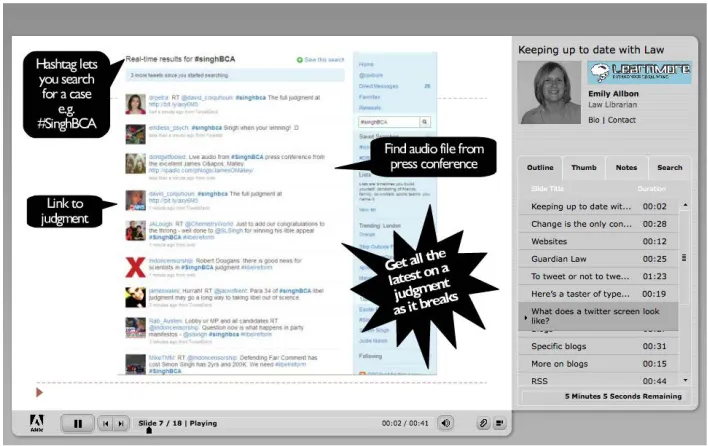Click the outline scrollbar up arrow
Viewport: 708px width, 446px height.
pos(685,205)
